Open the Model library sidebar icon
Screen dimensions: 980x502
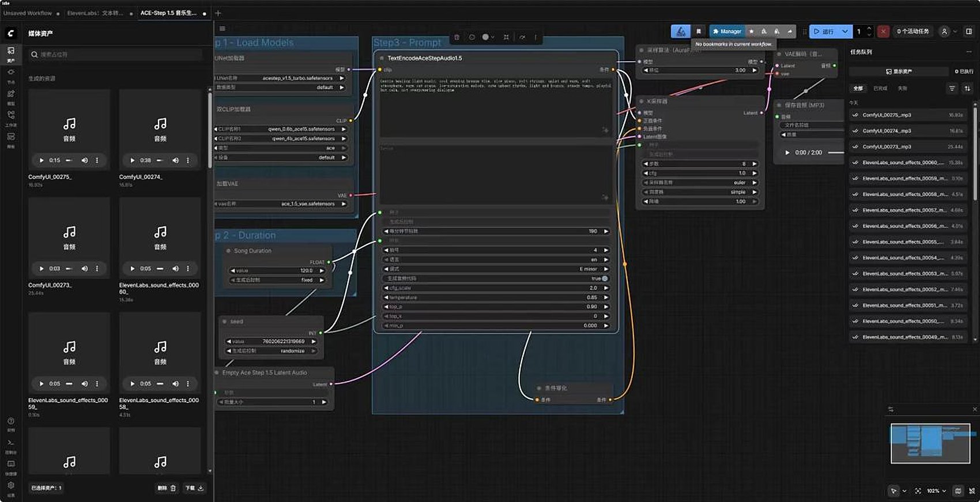point(11,96)
